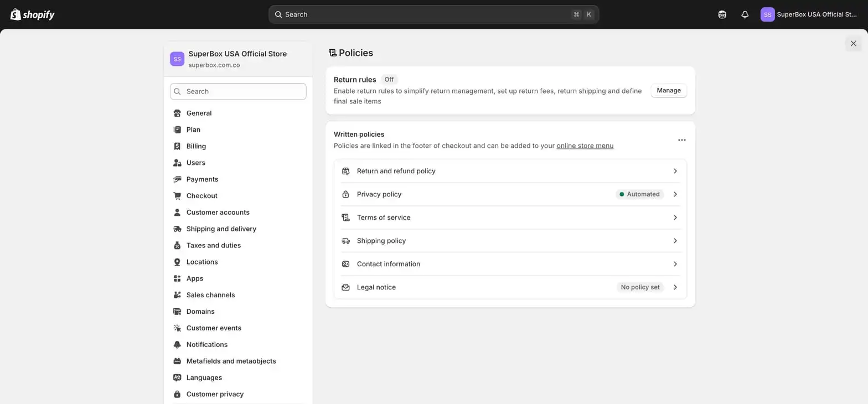The width and height of the screenshot is (868, 404).
Task: Click the Taxes and duties icon
Action: (x=177, y=246)
